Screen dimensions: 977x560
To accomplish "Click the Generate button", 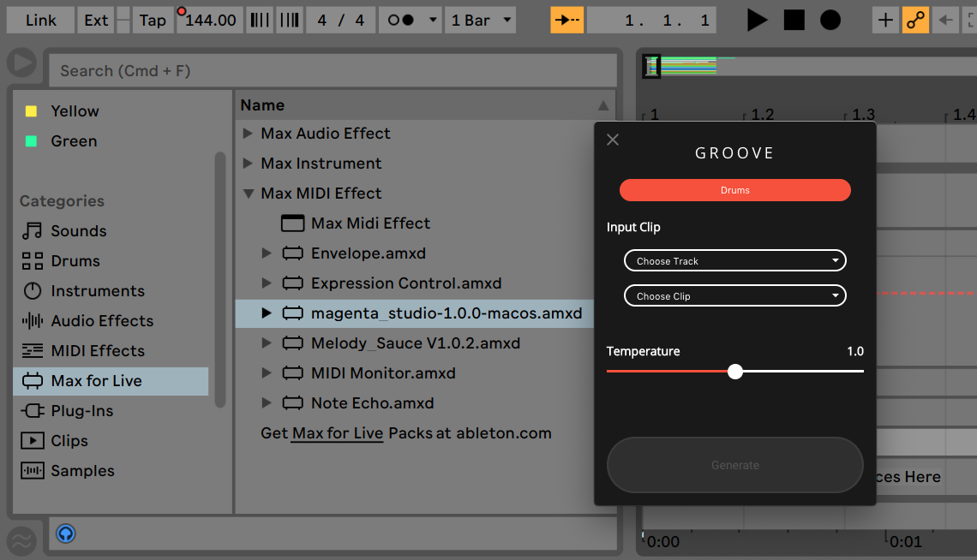I will [734, 465].
